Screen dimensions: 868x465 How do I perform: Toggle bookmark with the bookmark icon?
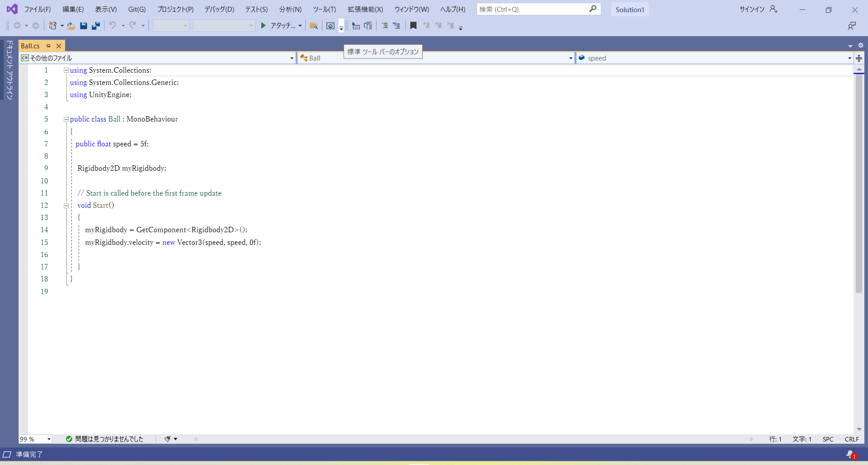click(413, 26)
